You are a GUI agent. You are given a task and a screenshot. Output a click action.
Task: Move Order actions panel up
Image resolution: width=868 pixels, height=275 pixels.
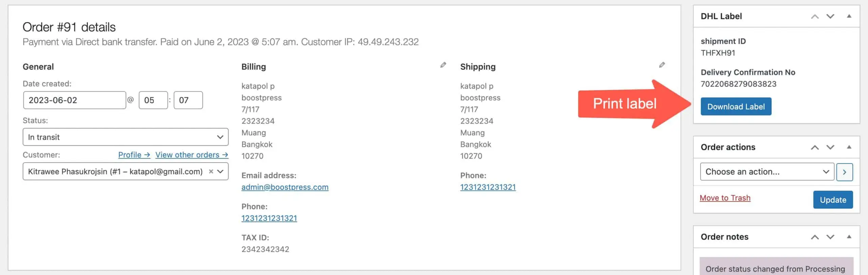pyautogui.click(x=814, y=147)
